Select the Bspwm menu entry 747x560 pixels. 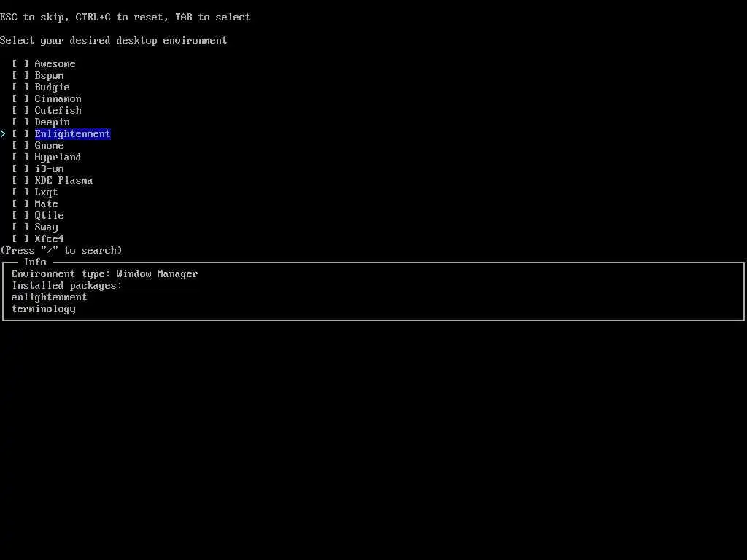click(x=49, y=75)
